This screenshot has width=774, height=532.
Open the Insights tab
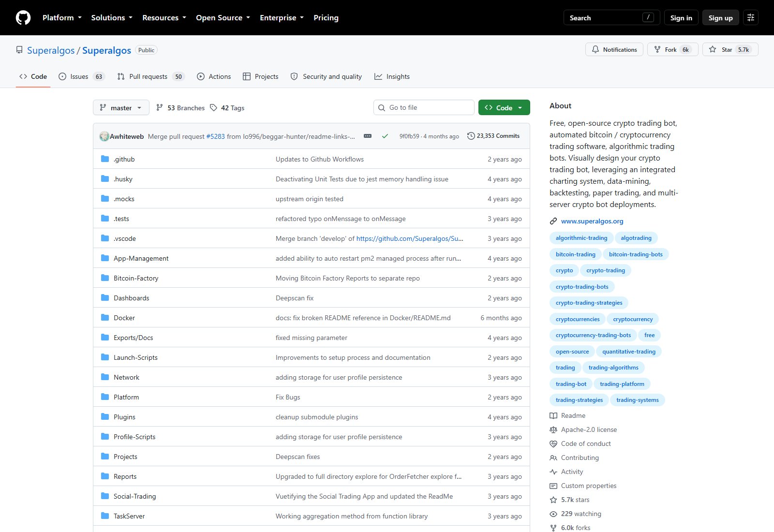[392, 76]
